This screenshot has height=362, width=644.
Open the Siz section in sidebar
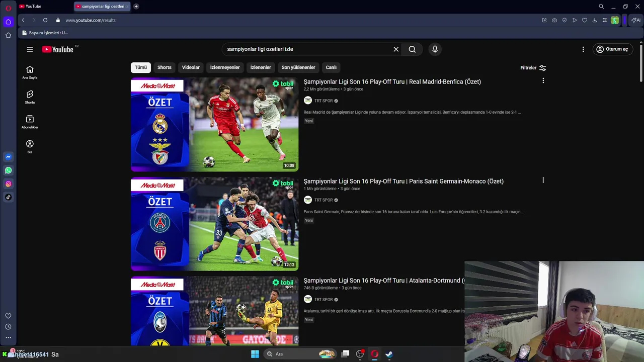click(x=30, y=146)
